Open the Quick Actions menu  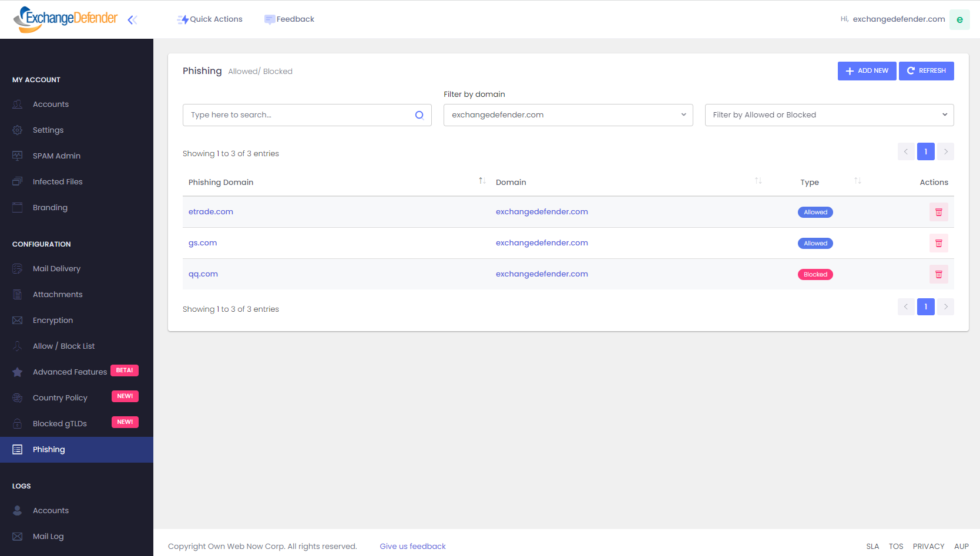210,19
